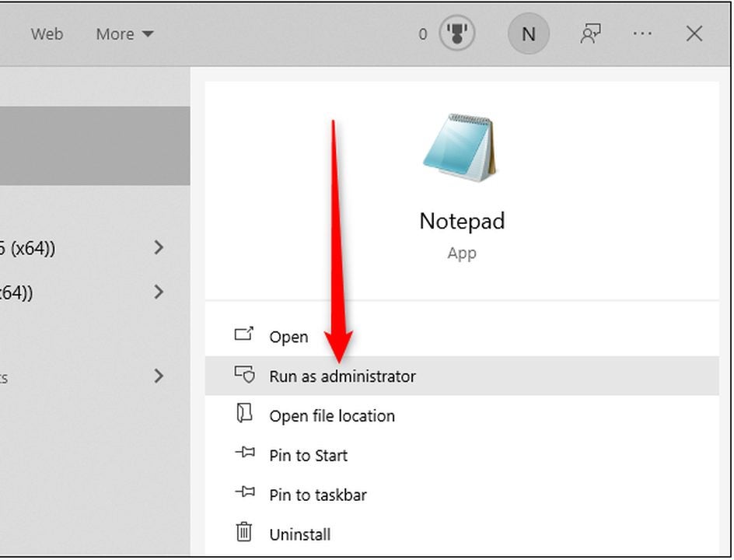
Task: Click the folder icon for Open file location
Action: (x=244, y=414)
